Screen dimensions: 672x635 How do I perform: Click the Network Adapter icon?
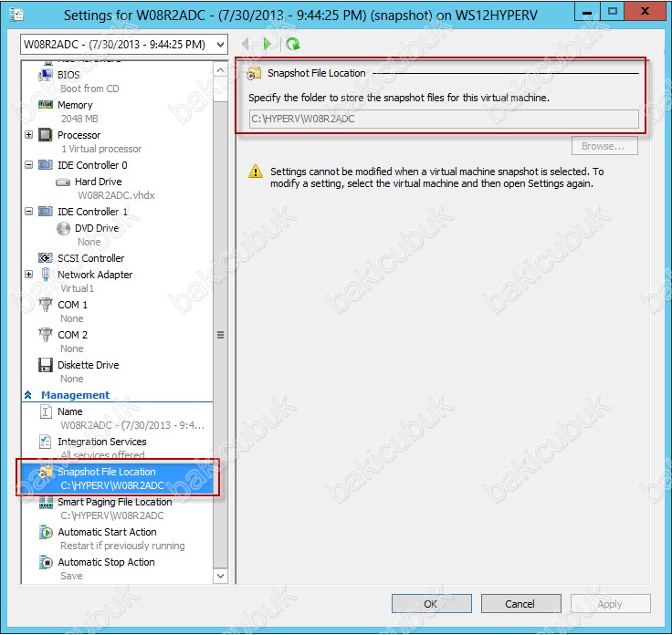(x=46, y=275)
